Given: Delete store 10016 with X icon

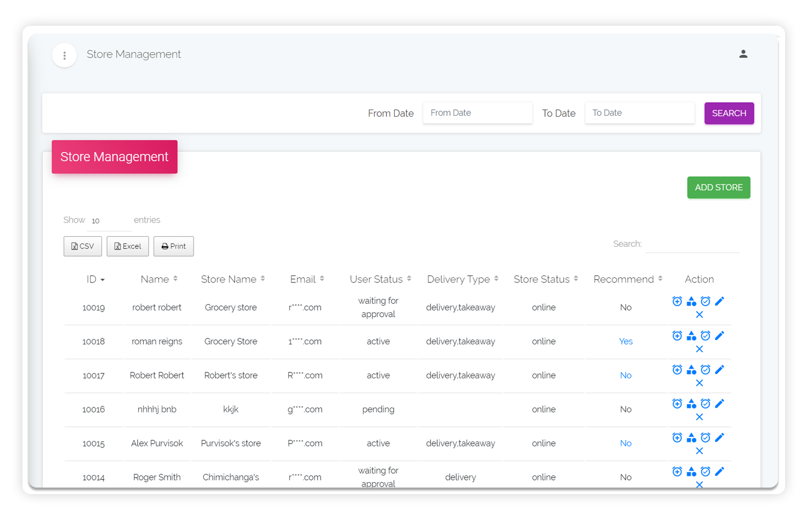Looking at the screenshot, I should (x=699, y=417).
